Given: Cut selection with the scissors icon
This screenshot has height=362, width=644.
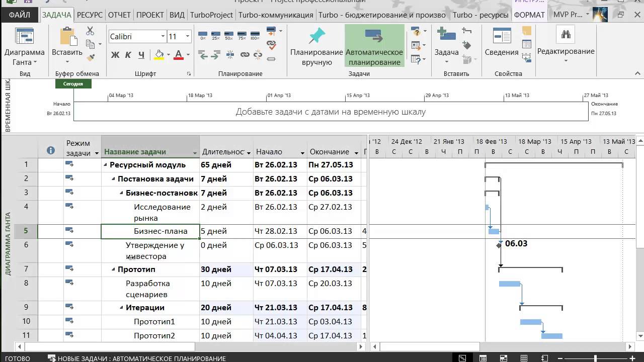Looking at the screenshot, I should click(90, 31).
